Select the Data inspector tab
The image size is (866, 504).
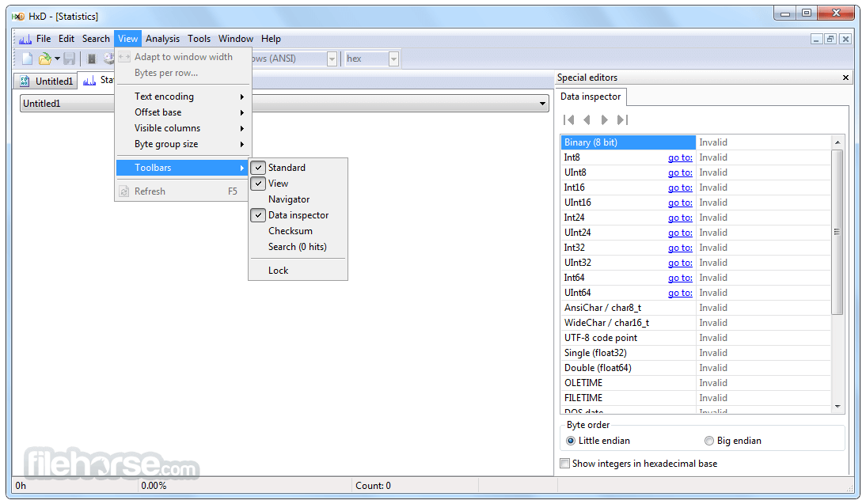pos(591,97)
